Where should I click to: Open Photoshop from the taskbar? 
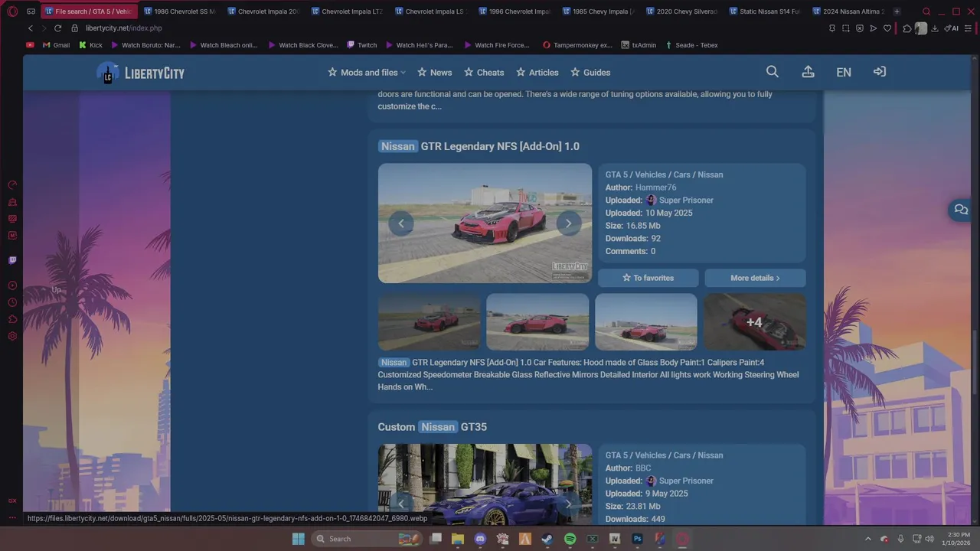click(x=637, y=539)
